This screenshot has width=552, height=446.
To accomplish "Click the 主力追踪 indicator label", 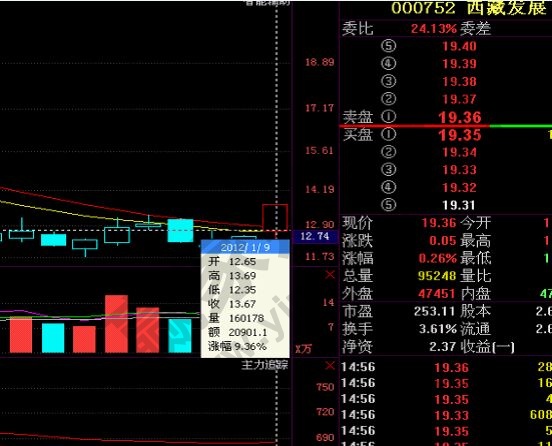I will 265,365.
